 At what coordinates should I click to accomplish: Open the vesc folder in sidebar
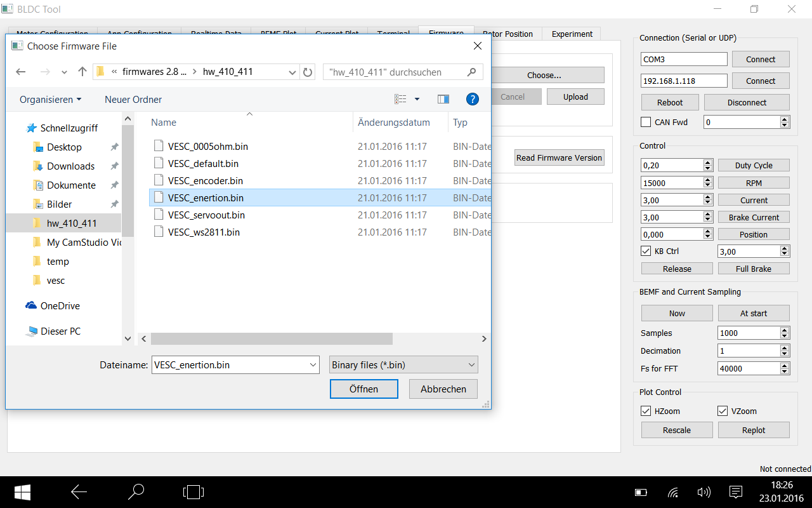(x=55, y=281)
